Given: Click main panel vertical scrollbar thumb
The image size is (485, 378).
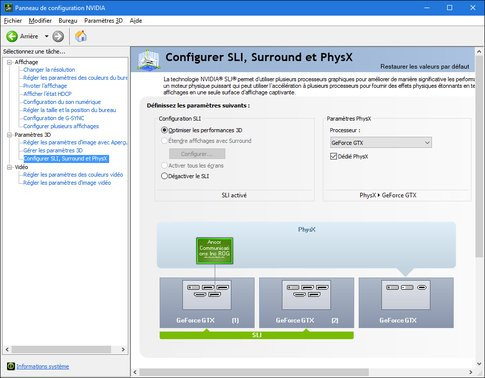Looking at the screenshot, I should click(479, 157).
